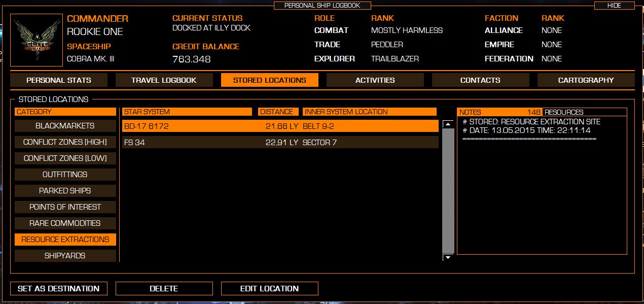Screen dimensions: 644x304
Task: Switch to the Travel Logbook tab
Action: (164, 80)
